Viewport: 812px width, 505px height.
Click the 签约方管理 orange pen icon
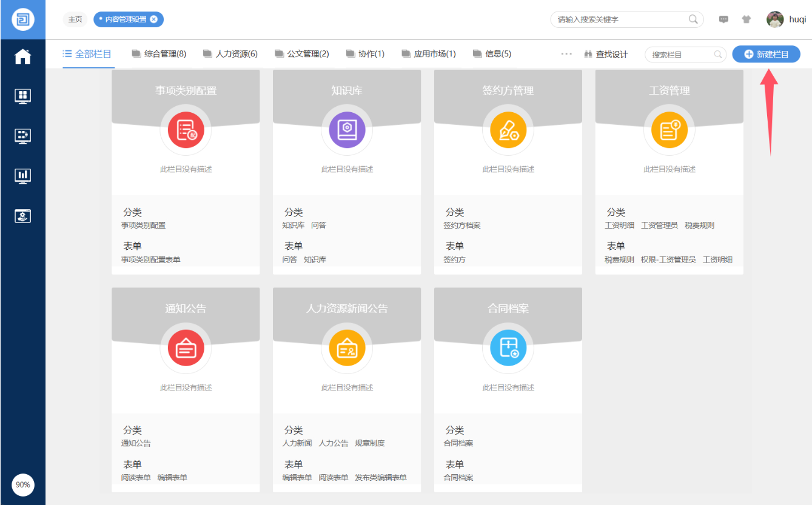[x=508, y=130]
